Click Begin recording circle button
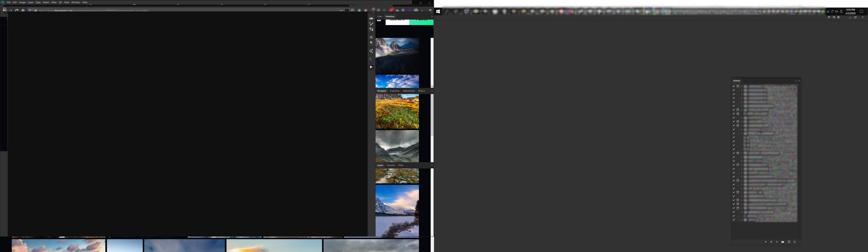Image resolution: width=868 pixels, height=252 pixels. click(771, 242)
